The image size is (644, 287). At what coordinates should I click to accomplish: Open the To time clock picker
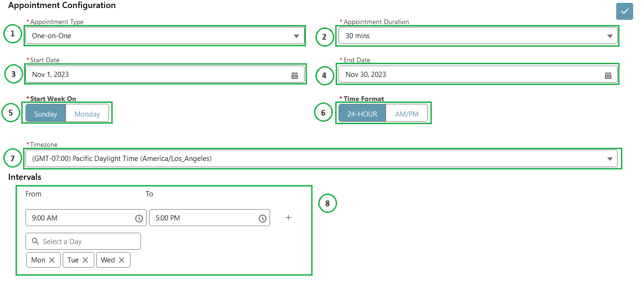point(263,218)
